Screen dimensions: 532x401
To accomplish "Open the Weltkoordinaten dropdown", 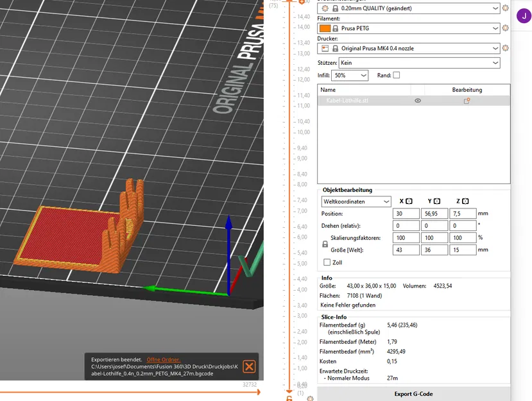I will pyautogui.click(x=356, y=201).
